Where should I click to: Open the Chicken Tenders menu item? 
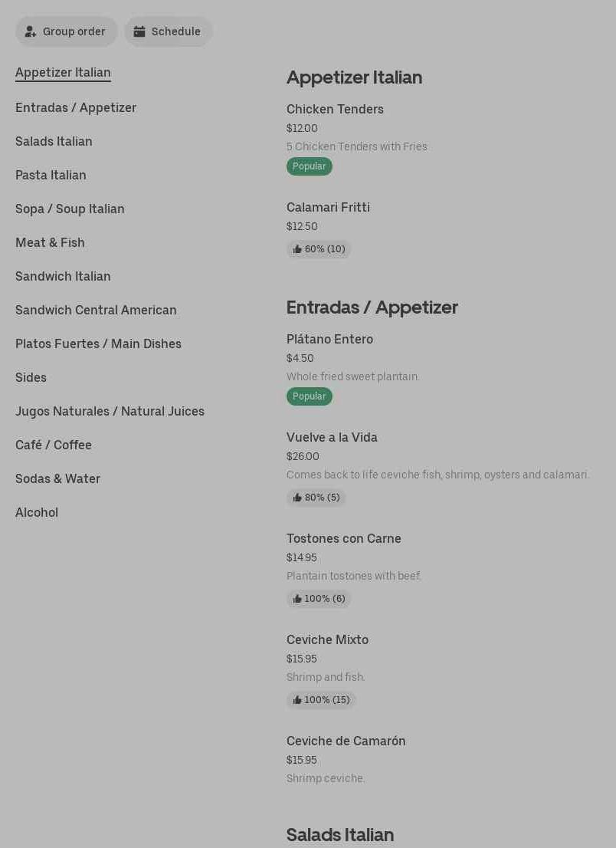[x=335, y=110]
